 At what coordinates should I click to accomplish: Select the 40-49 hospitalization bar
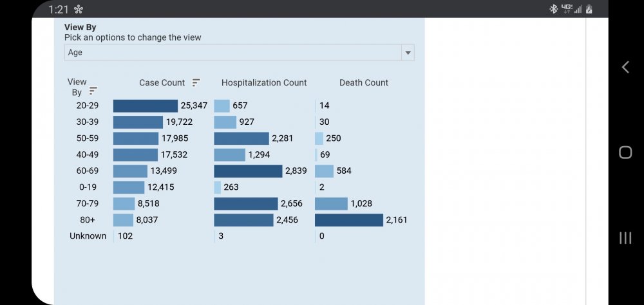click(x=230, y=155)
